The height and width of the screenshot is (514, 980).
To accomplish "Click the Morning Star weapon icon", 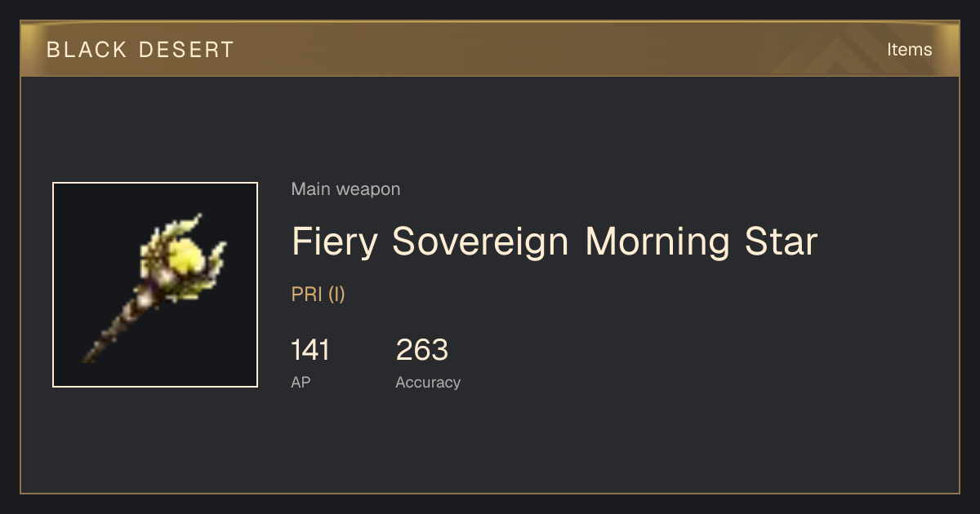I will click(x=155, y=285).
